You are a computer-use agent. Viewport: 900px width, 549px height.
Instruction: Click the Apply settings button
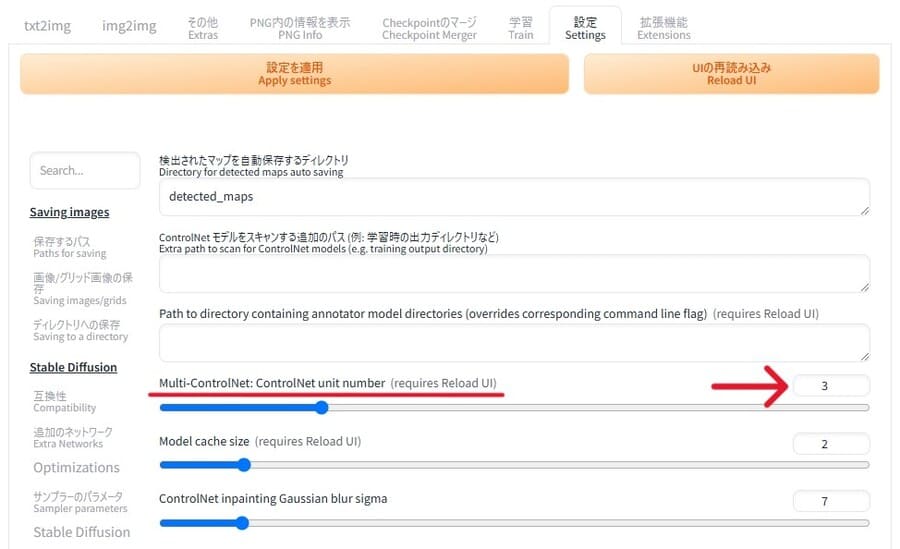pos(294,73)
